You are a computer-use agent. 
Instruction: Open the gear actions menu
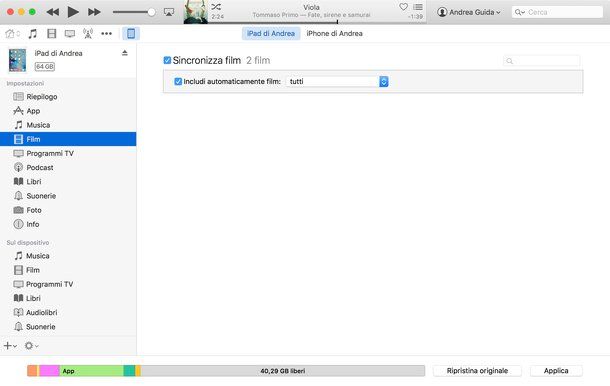(x=31, y=346)
